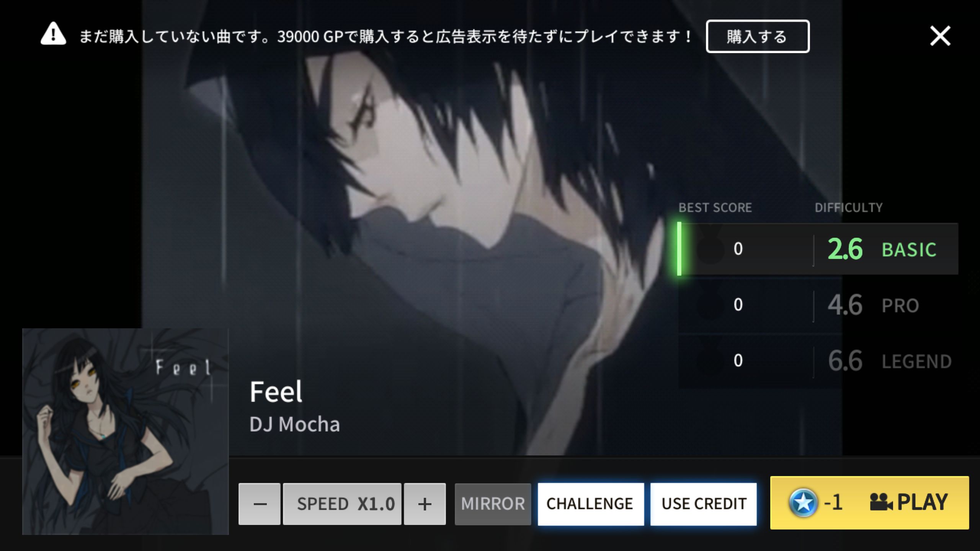Decrease note speed with minus button
This screenshot has width=980, height=551.
pos(260,504)
